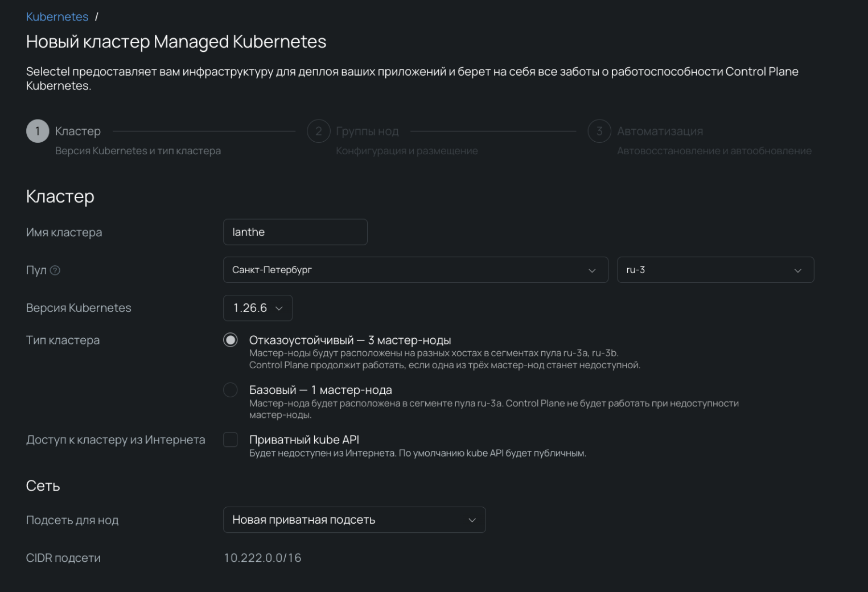Select Базовый 1 мастер-нода radio option

point(231,390)
